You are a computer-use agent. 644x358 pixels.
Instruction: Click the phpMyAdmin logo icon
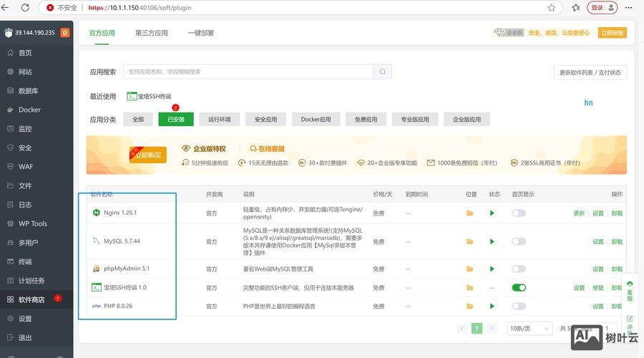click(96, 268)
